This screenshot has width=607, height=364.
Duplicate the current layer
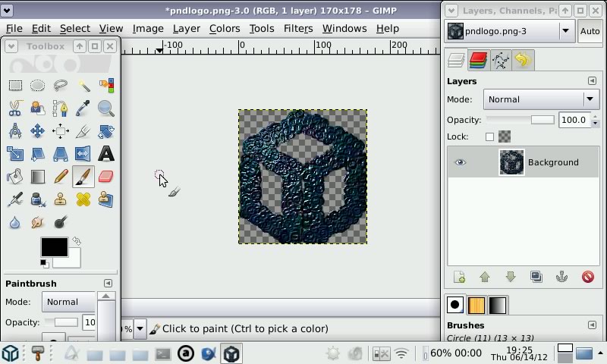(x=536, y=277)
